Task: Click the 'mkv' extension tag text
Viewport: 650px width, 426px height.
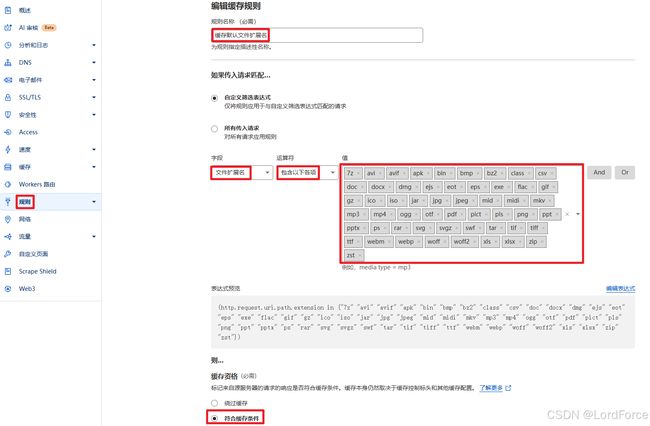Action: click(539, 201)
